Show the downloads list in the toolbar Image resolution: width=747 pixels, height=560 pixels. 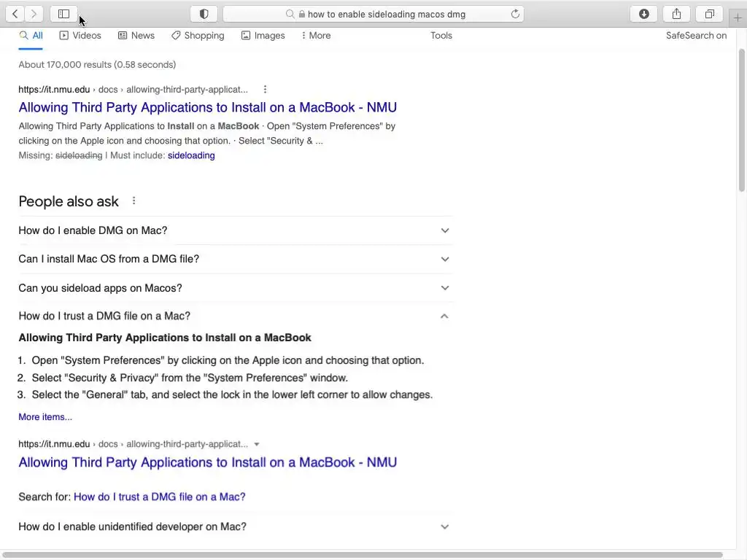pyautogui.click(x=643, y=14)
